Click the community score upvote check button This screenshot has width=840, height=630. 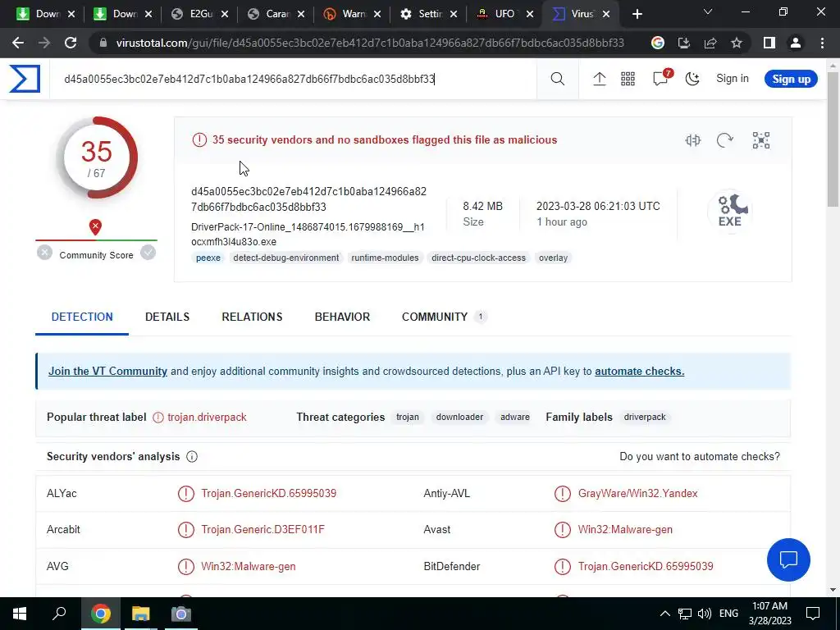coord(148,253)
